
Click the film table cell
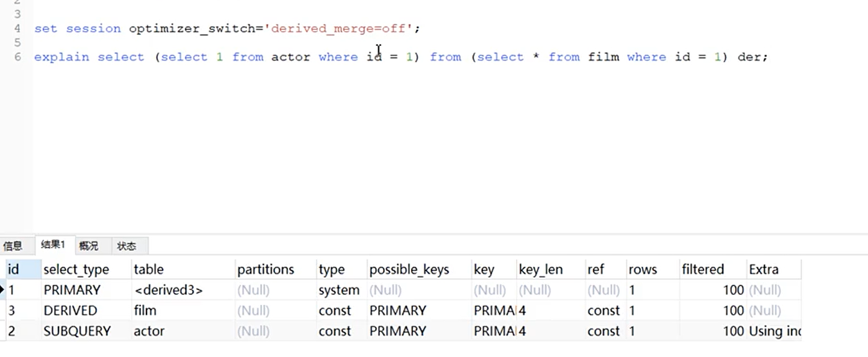pos(145,310)
